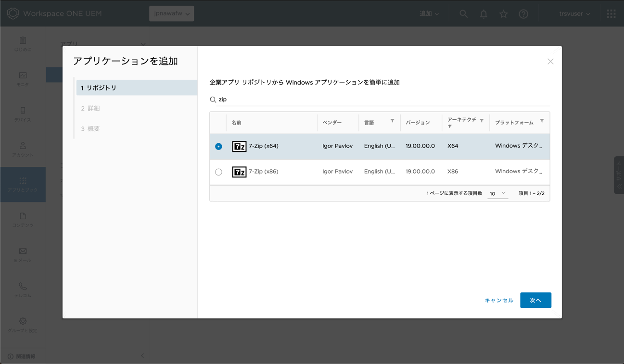624x364 pixels.
Task: Open the global search magnifier icon
Action: click(x=463, y=14)
